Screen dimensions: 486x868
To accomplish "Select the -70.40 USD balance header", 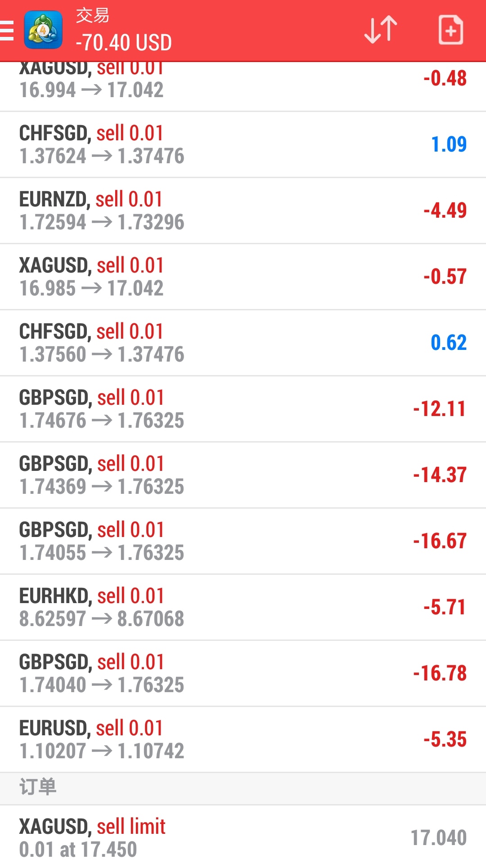I will (124, 43).
